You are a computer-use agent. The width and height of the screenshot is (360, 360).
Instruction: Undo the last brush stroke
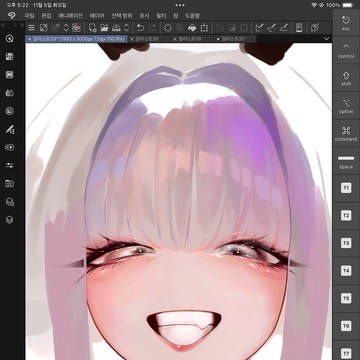140,28
